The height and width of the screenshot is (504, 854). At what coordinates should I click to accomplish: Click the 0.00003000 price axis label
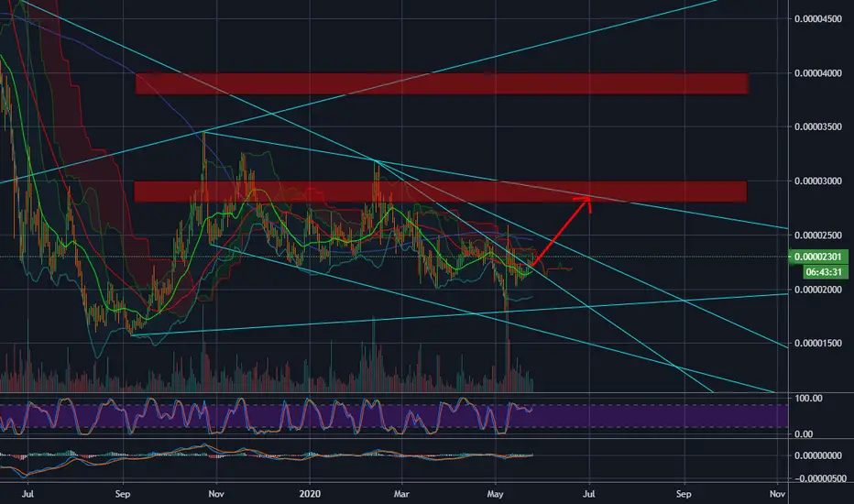pyautogui.click(x=818, y=181)
